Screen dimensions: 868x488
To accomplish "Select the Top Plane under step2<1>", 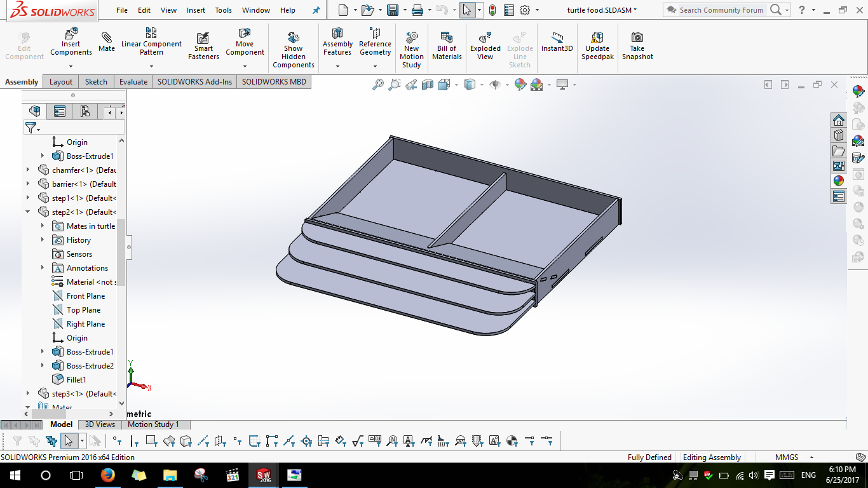I will pos(83,310).
